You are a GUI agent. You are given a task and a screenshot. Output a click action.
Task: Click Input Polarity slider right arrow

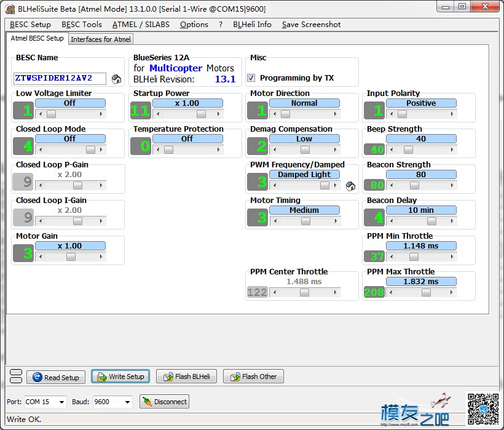click(x=452, y=114)
